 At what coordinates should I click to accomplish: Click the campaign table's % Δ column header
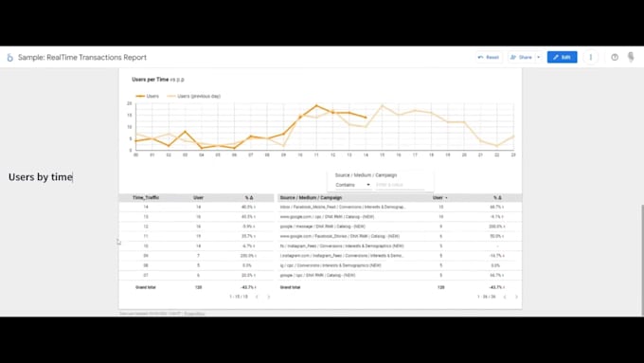(497, 198)
